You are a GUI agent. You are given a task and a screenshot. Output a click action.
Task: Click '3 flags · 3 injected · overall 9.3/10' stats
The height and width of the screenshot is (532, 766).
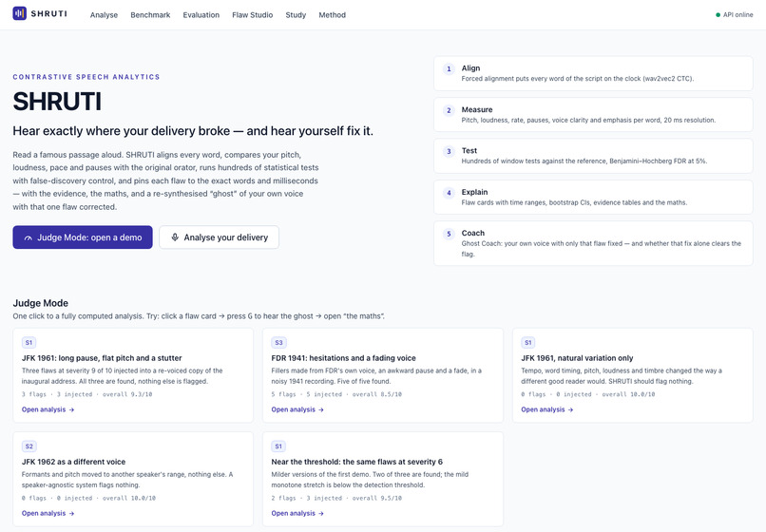86,394
